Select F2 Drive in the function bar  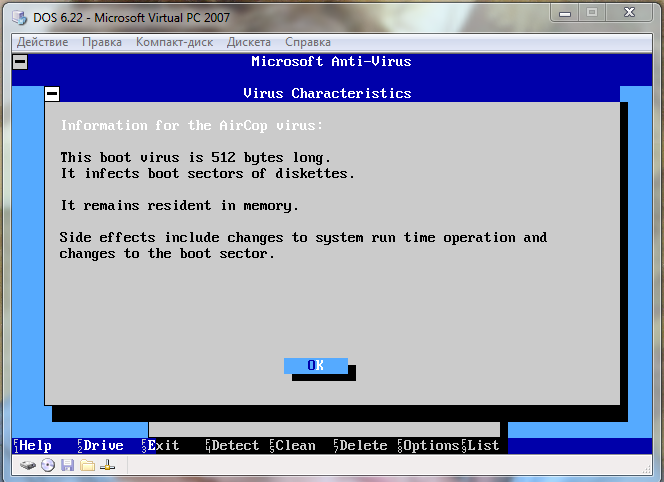(x=100, y=446)
